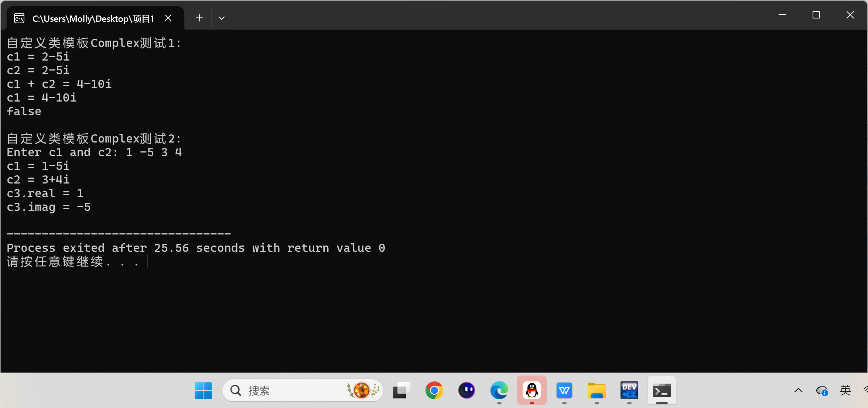Open the cloud sync tray icon
This screenshot has height=408, width=868.
[822, 390]
